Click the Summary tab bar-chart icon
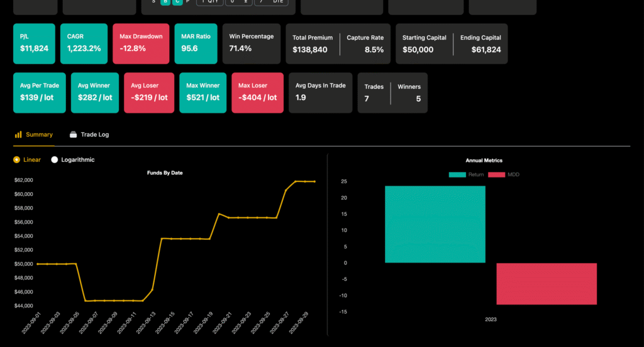The width and height of the screenshot is (644, 347). (18, 135)
